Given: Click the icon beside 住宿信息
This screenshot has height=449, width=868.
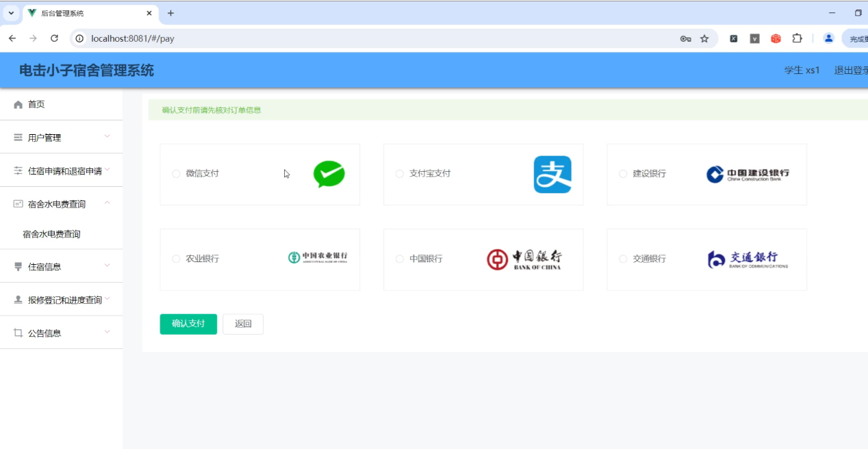Looking at the screenshot, I should 18,267.
